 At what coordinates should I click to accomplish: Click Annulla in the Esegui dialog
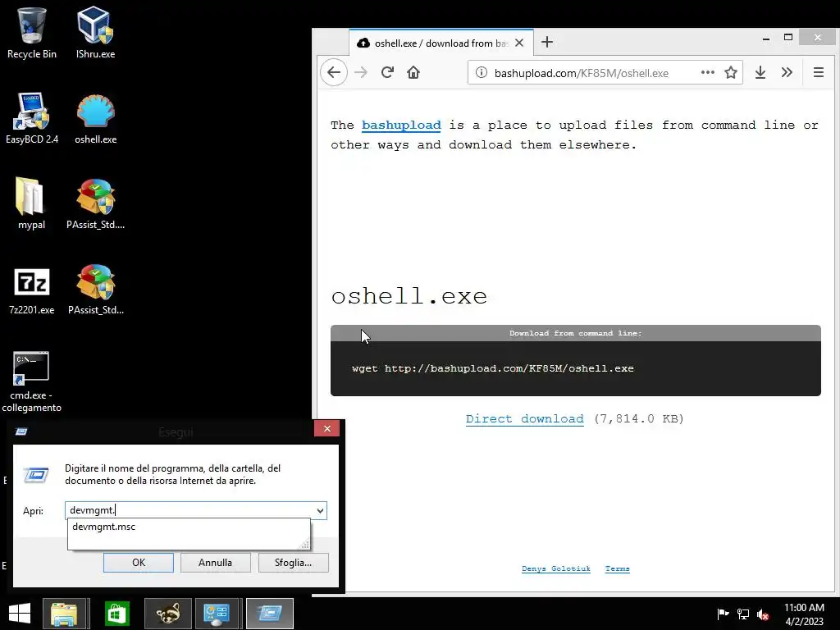click(x=216, y=563)
